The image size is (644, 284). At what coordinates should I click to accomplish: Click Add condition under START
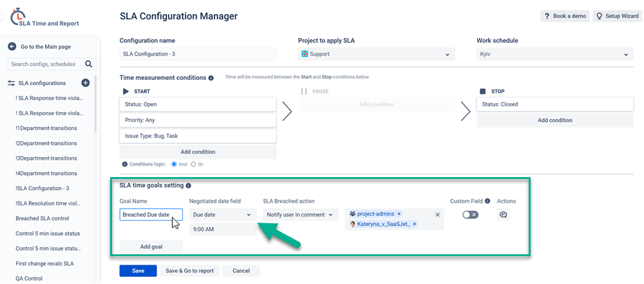(x=198, y=152)
